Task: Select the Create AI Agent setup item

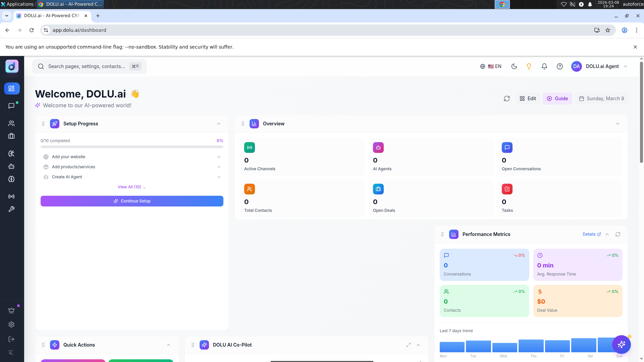Action: click(x=132, y=177)
